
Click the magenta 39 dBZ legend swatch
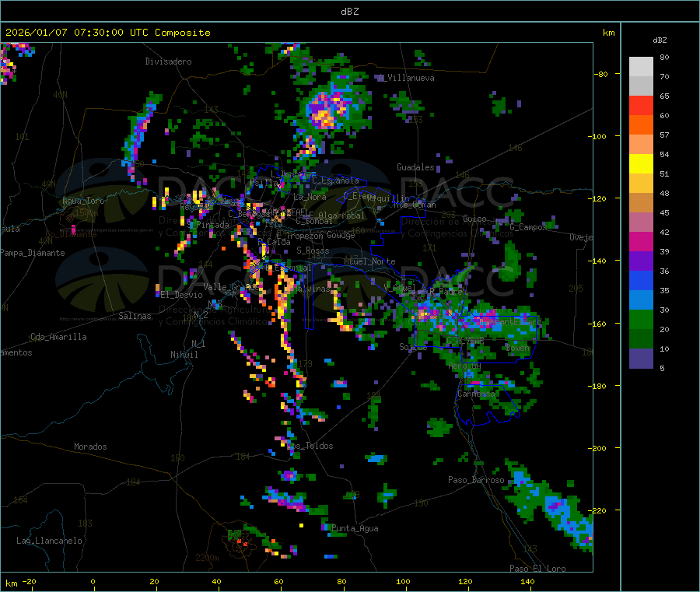pyautogui.click(x=641, y=241)
